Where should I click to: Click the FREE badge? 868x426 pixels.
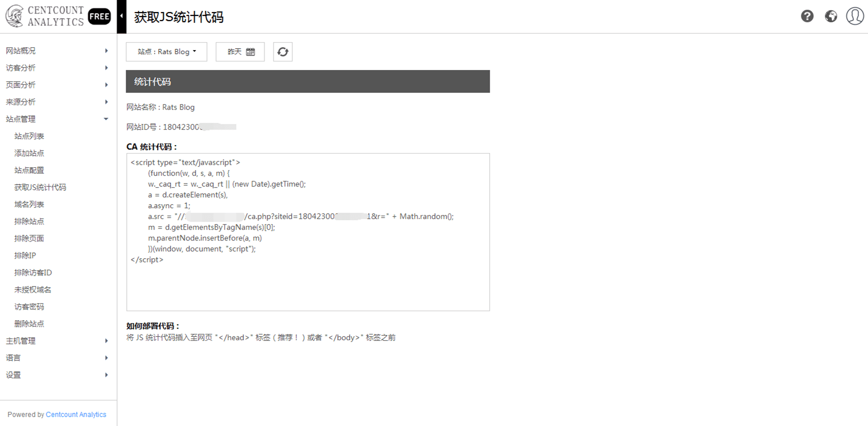click(99, 16)
